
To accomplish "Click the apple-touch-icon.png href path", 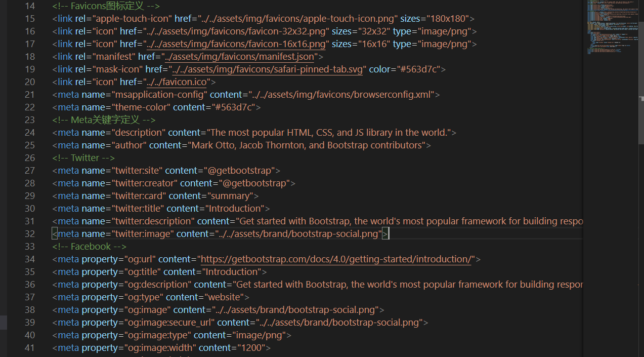I will tap(298, 19).
